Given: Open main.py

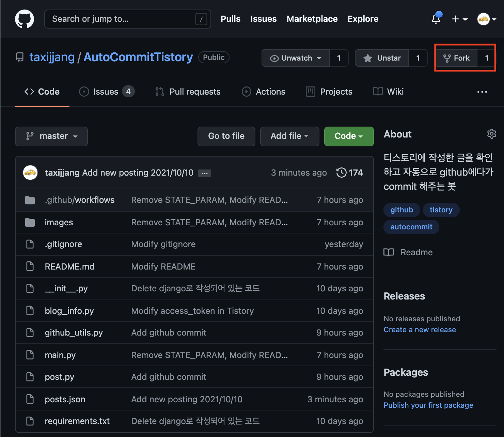Looking at the screenshot, I should click(x=60, y=355).
